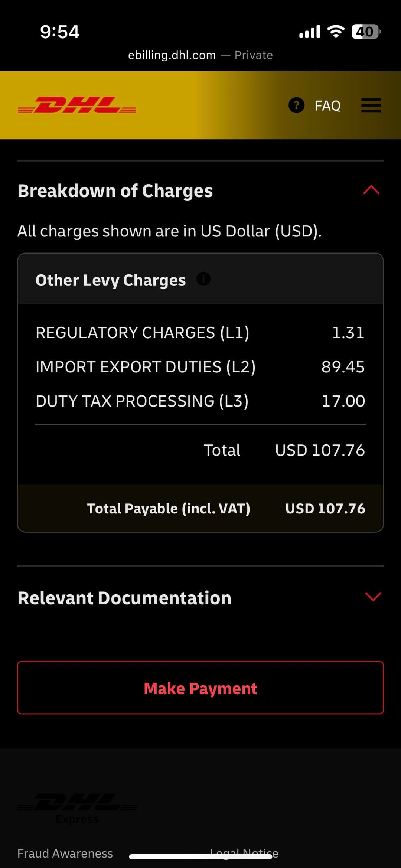Open the hamburger menu
Viewport: 401px width, 868px height.
pyautogui.click(x=371, y=105)
